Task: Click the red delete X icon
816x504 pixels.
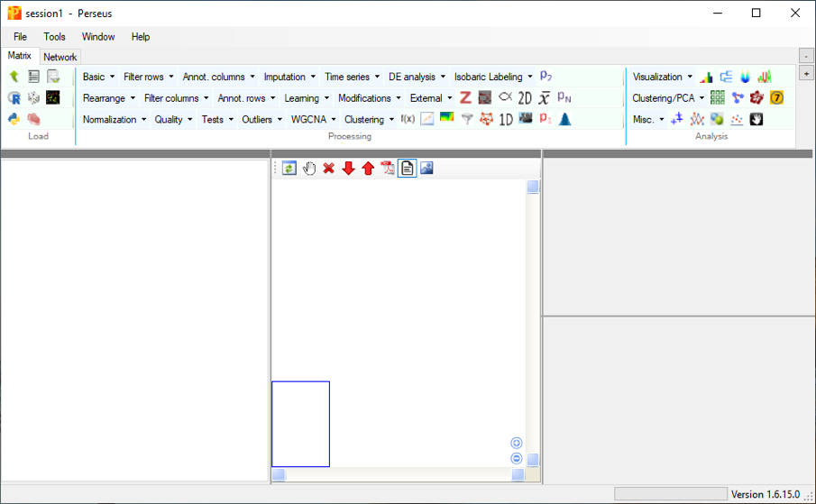Action: coord(329,168)
